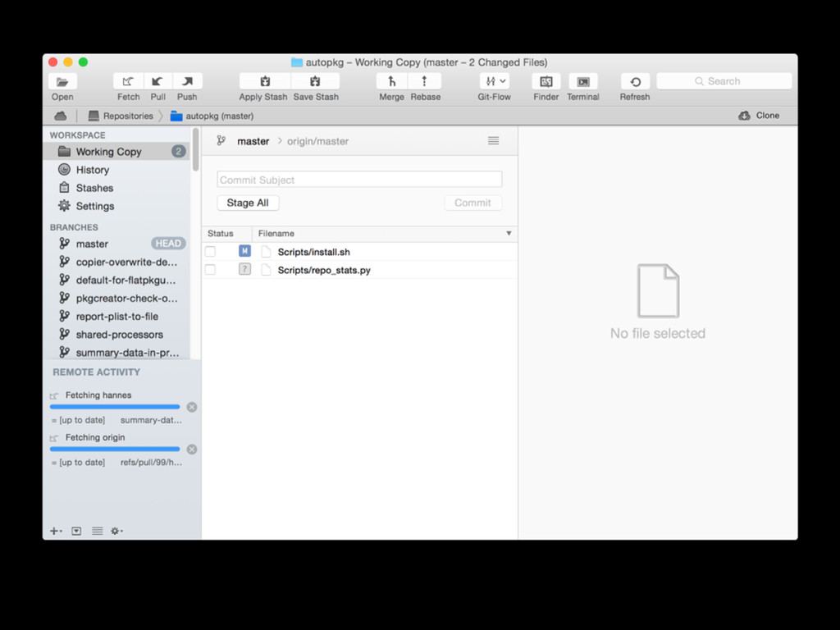Image resolution: width=840 pixels, height=630 pixels.
Task: Open repository Settings in sidebar
Action: pyautogui.click(x=116, y=206)
